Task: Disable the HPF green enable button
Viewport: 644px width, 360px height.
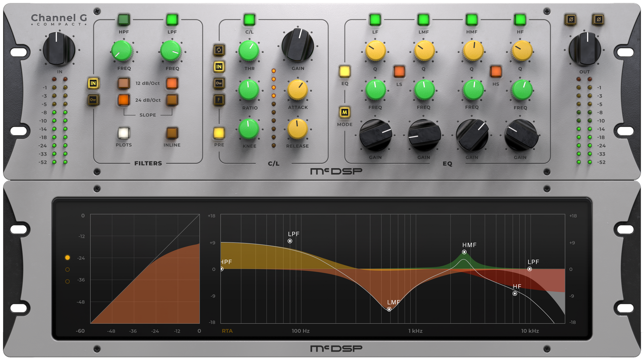Action: 124,20
